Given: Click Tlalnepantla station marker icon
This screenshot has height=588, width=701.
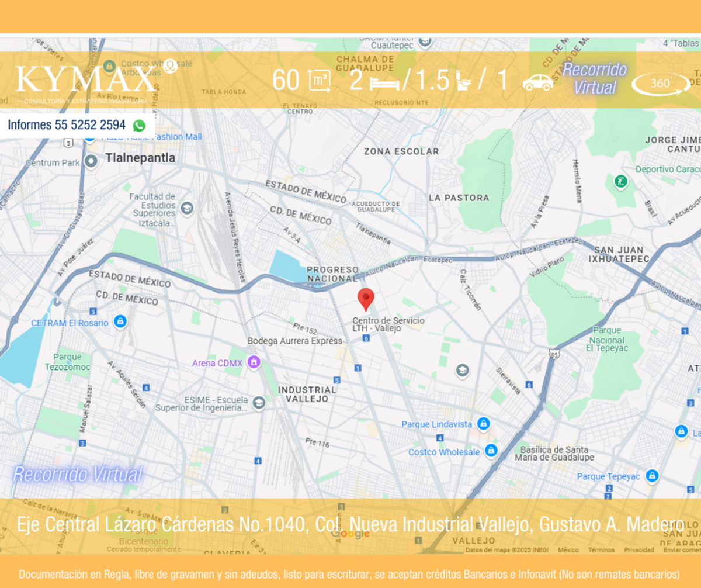Looking at the screenshot, I should [x=91, y=161].
